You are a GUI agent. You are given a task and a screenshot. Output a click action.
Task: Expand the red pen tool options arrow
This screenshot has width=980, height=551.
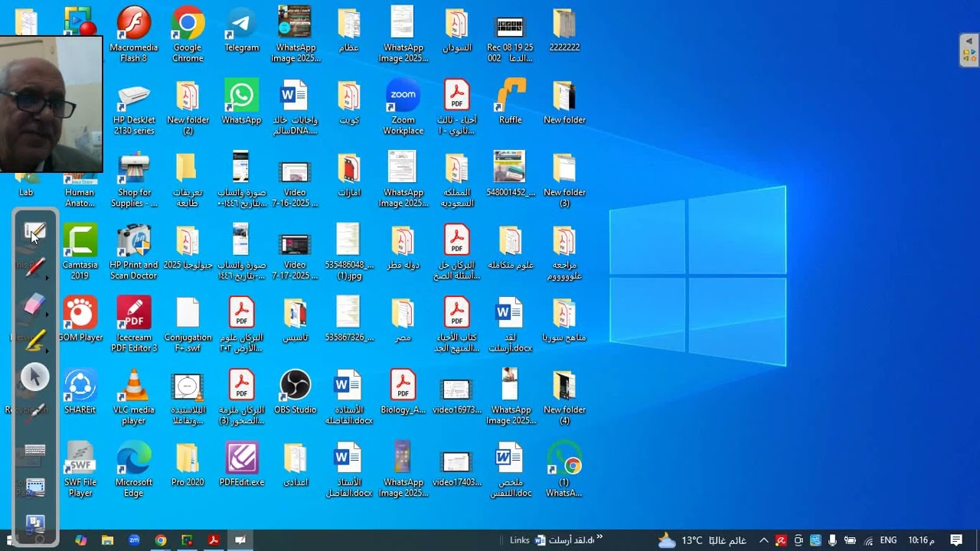(47, 278)
